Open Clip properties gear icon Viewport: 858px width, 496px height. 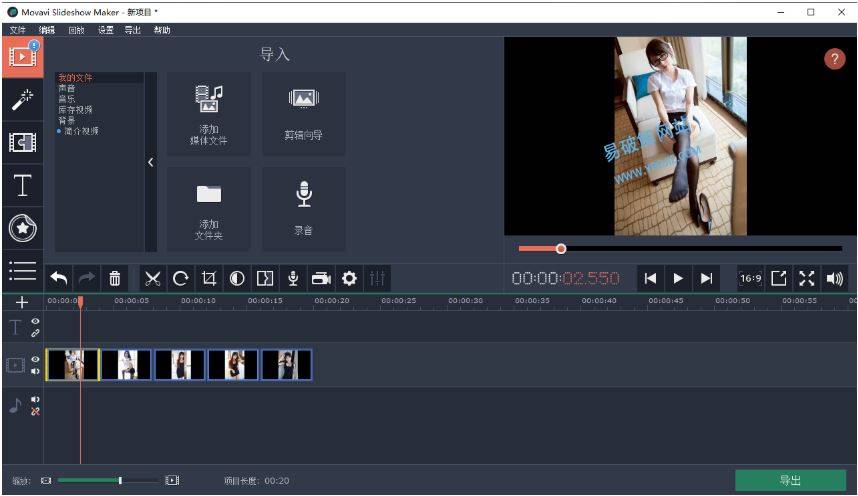click(349, 279)
